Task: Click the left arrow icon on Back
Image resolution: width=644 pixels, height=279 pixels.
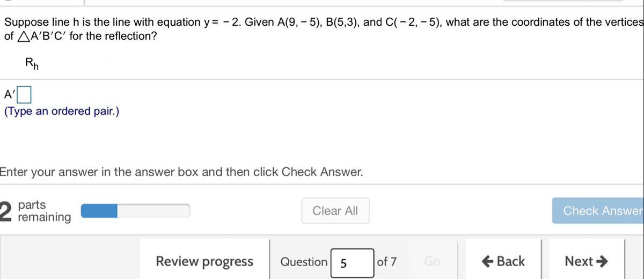Action: tap(487, 261)
